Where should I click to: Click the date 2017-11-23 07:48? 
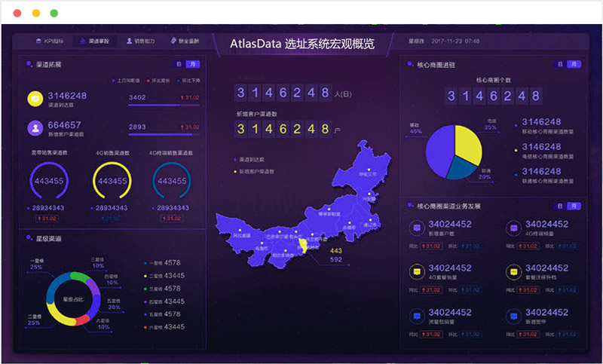(455, 41)
